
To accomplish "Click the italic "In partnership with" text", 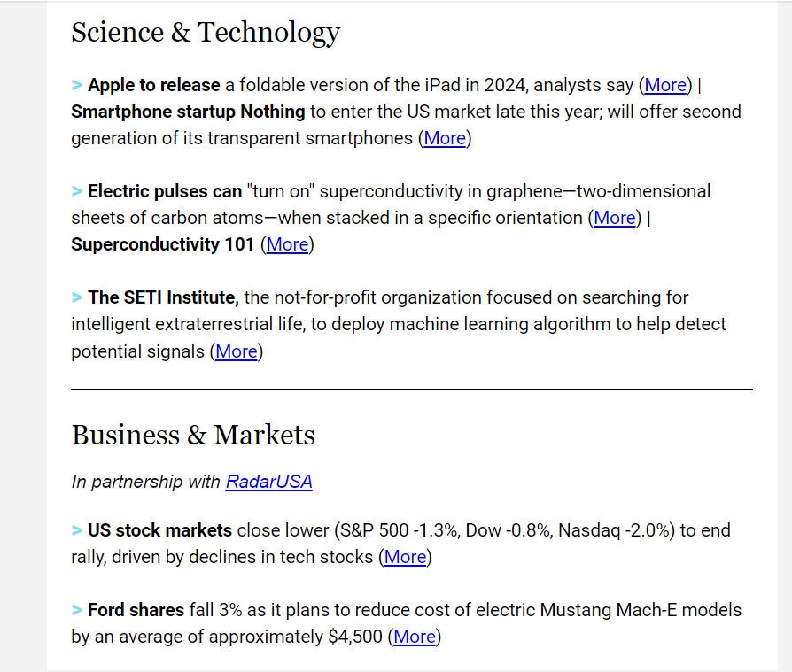I will 146,482.
